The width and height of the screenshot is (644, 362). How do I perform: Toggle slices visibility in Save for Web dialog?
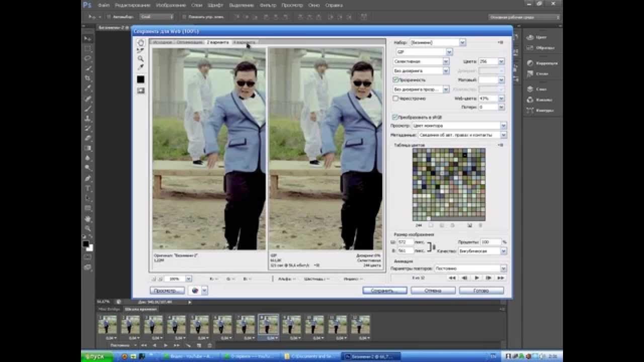(141, 90)
